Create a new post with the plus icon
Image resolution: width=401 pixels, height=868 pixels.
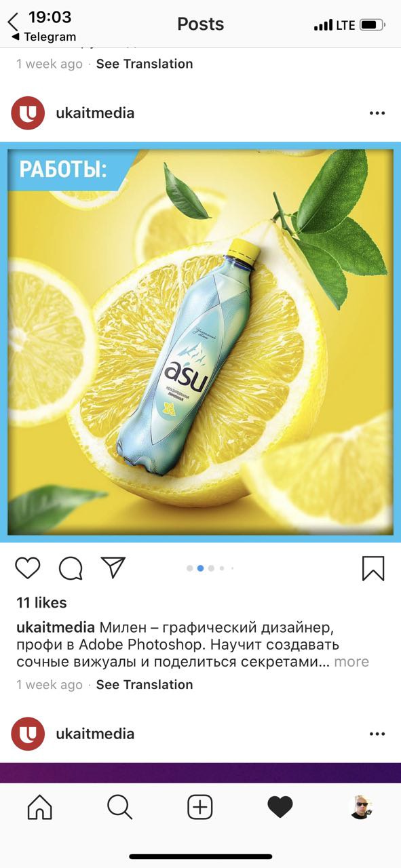click(x=200, y=807)
